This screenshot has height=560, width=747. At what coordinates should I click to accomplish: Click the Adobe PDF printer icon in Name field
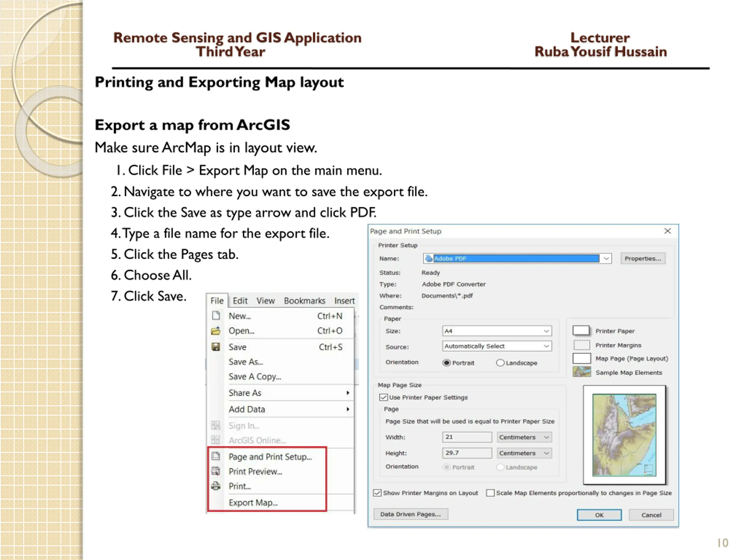click(x=429, y=259)
